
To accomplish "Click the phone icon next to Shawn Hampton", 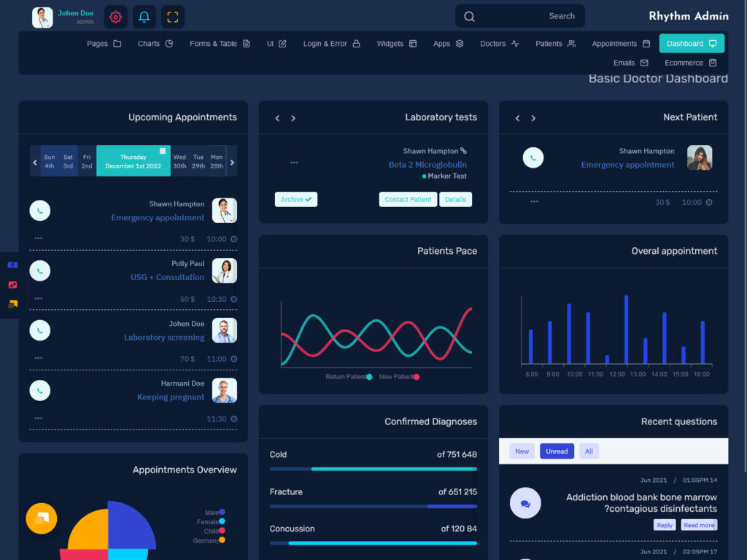I will (39, 210).
